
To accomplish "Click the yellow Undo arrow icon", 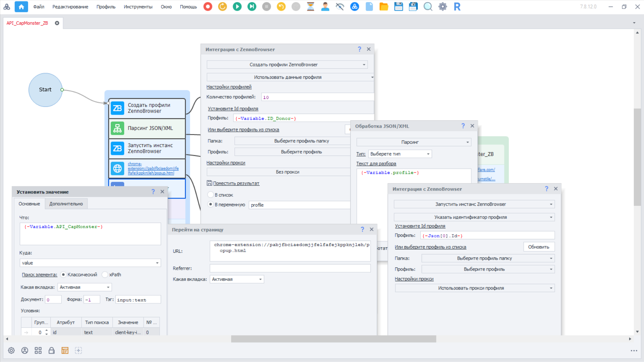I will click(x=281, y=7).
